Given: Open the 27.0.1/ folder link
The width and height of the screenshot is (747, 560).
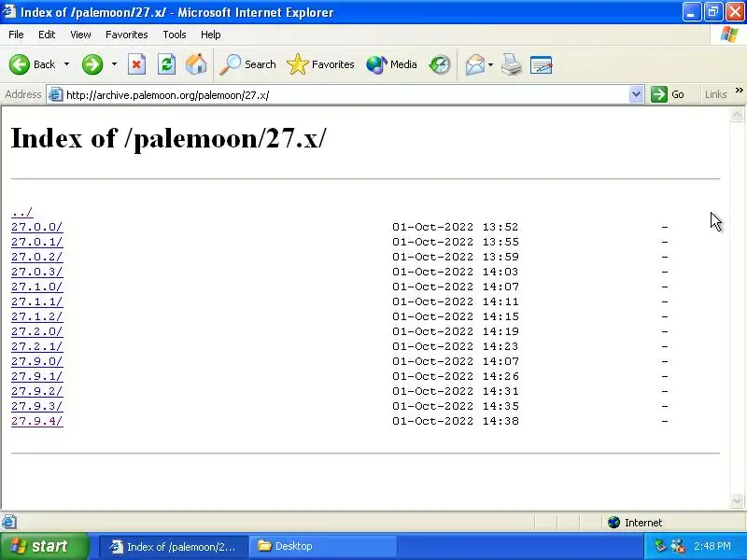Looking at the screenshot, I should coord(37,242).
